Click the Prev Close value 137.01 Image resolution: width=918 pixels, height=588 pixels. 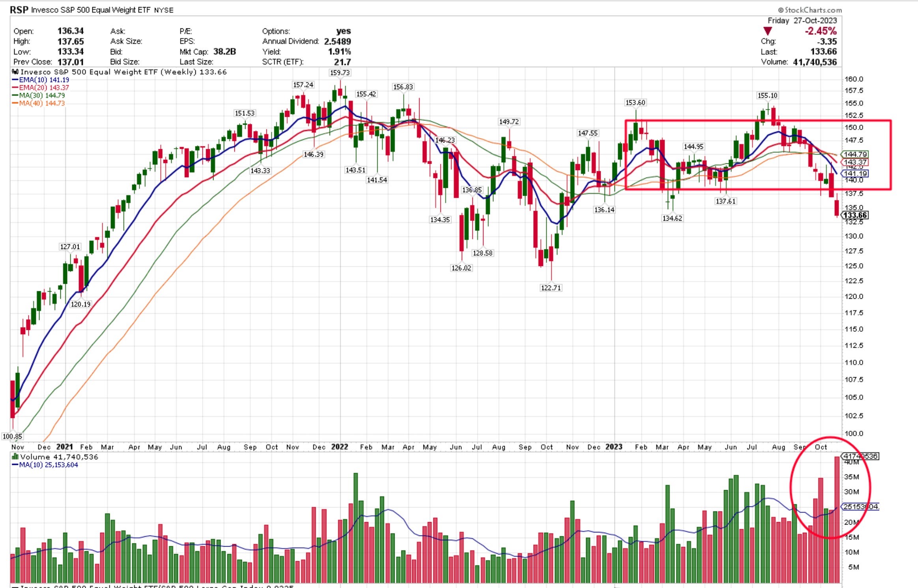71,62
